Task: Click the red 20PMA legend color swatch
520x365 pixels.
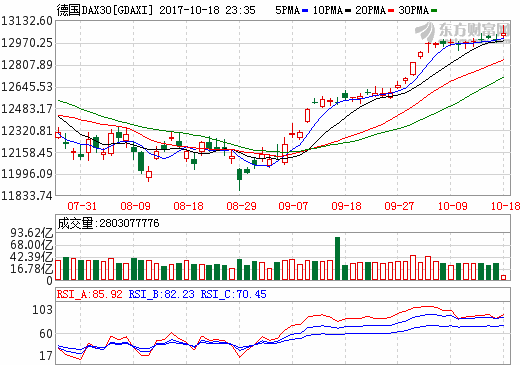Action: (x=391, y=11)
